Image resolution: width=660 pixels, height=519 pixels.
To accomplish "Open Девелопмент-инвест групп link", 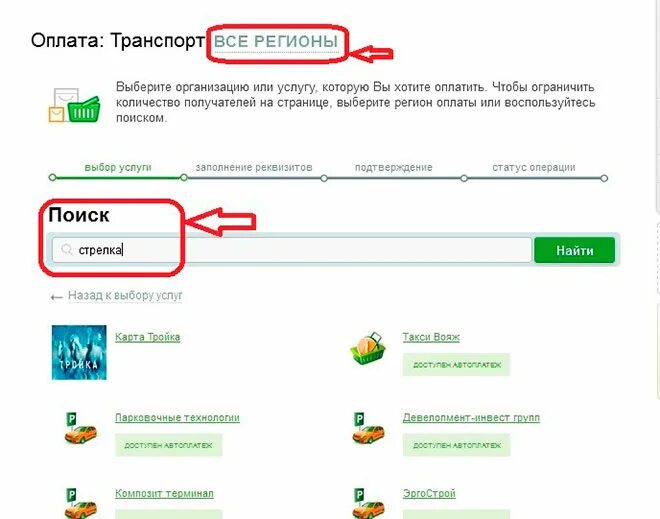I will point(471,418).
